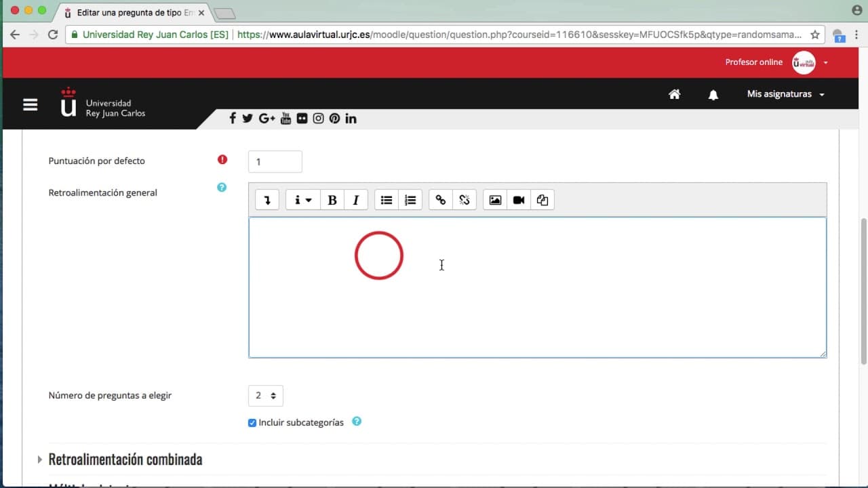
Task: Go to the home page icon
Action: click(x=674, y=94)
